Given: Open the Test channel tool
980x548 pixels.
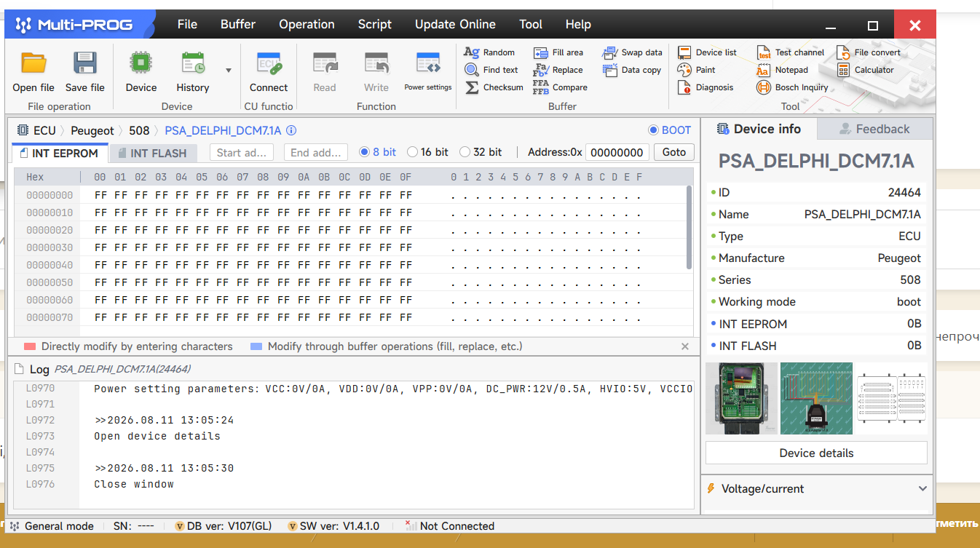Looking at the screenshot, I should (x=791, y=52).
